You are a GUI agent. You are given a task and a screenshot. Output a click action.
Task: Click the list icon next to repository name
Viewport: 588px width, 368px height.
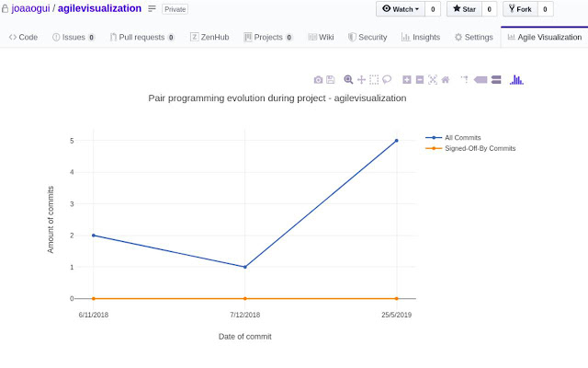click(152, 8)
